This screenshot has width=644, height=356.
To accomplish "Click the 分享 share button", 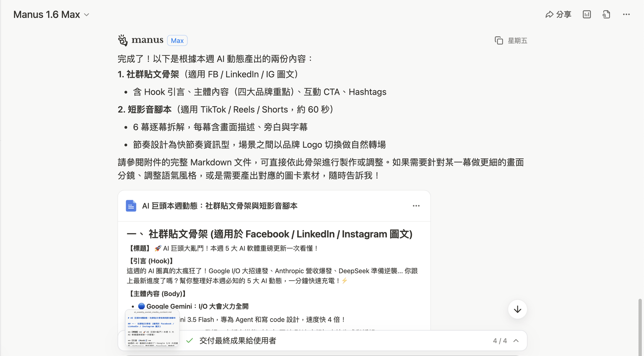I will (x=558, y=14).
